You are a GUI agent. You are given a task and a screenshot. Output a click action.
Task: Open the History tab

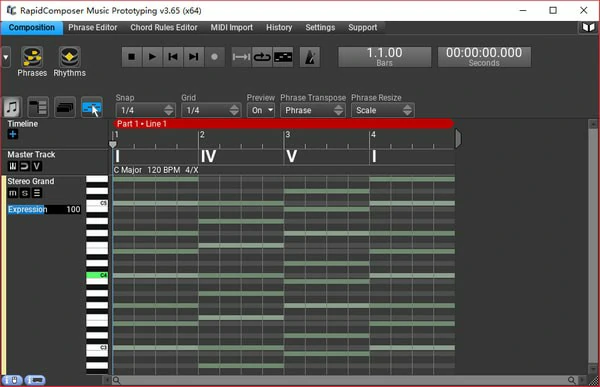[x=279, y=28]
